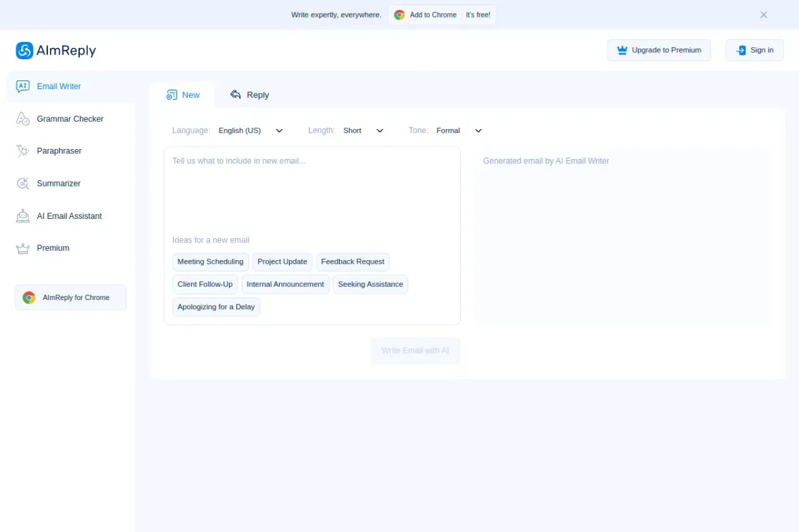Image resolution: width=799 pixels, height=532 pixels.
Task: Choose the Client Follow-Up idea chip
Action: pos(205,284)
